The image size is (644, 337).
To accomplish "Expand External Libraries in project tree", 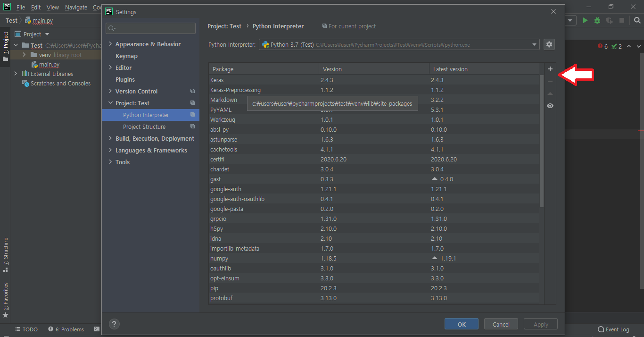I will pos(16,74).
